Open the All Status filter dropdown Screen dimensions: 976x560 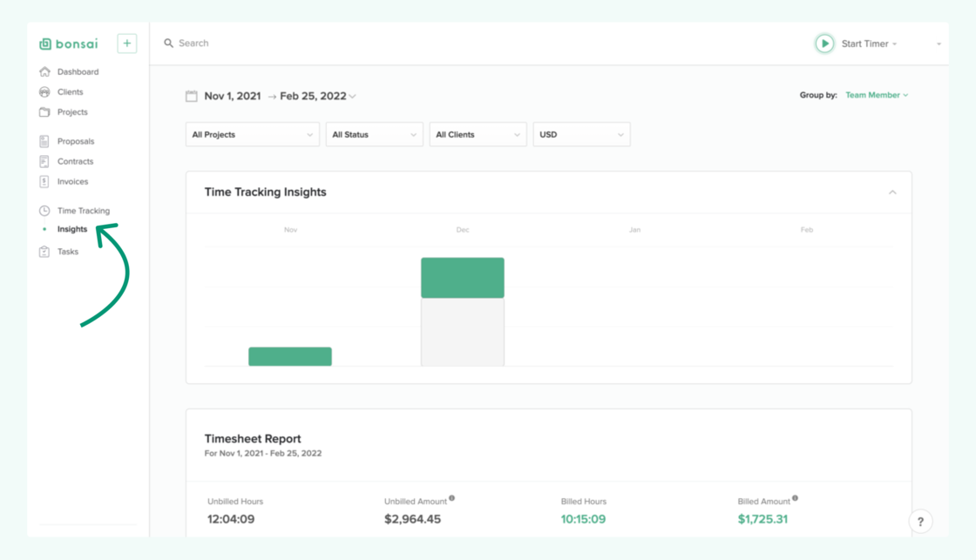pos(374,134)
